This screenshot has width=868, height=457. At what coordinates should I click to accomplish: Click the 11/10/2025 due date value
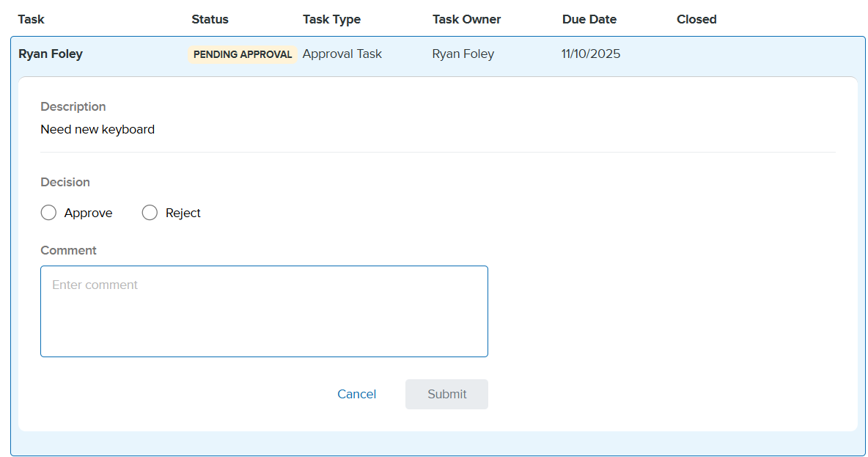click(x=591, y=54)
